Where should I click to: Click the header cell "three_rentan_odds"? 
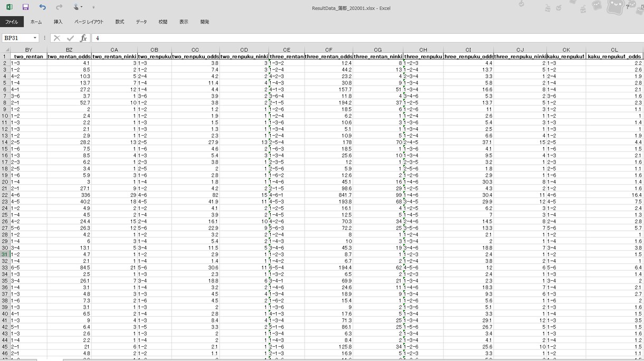pos(329,56)
